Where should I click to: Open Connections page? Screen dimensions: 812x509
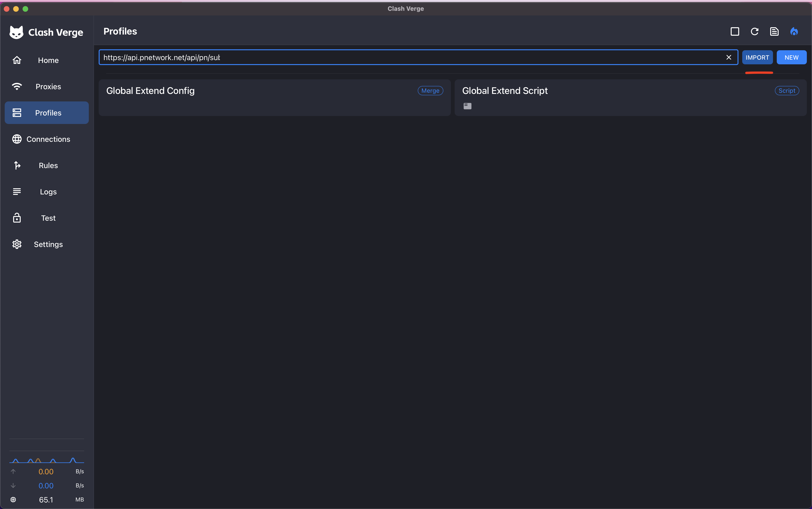47,139
